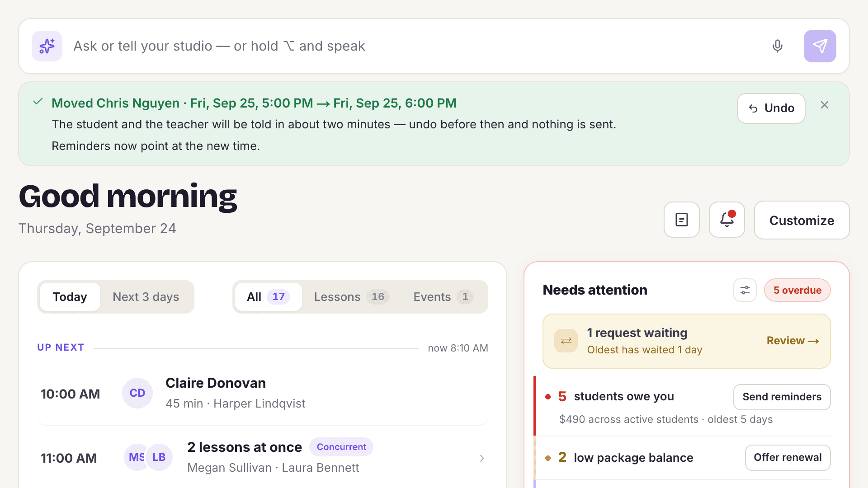868x488 pixels.
Task: Click the CD avatar for Claire Donovan
Action: coord(137,393)
